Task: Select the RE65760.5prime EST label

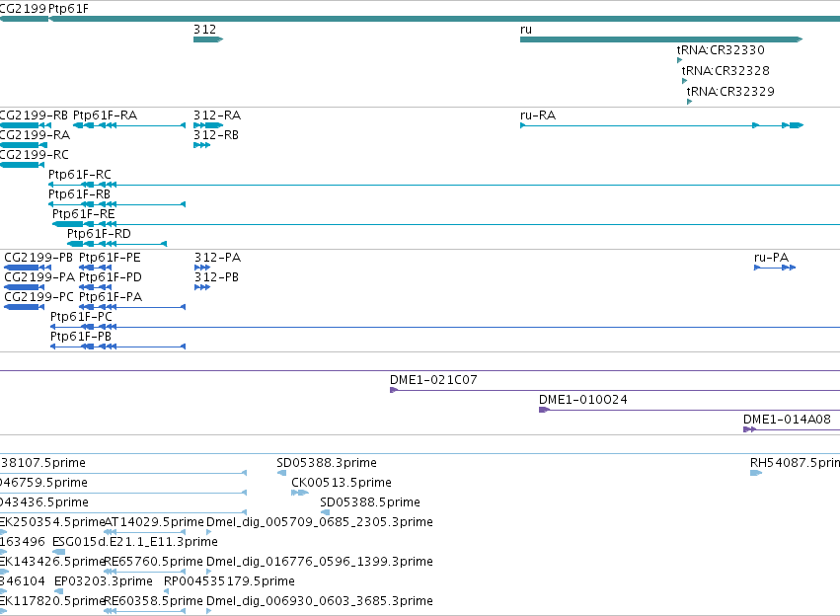Action: 154,562
